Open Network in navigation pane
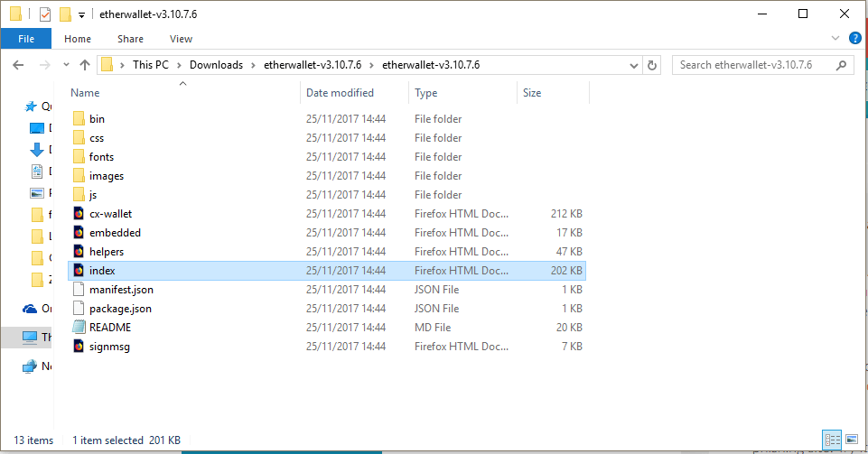The image size is (868, 454). [x=30, y=366]
